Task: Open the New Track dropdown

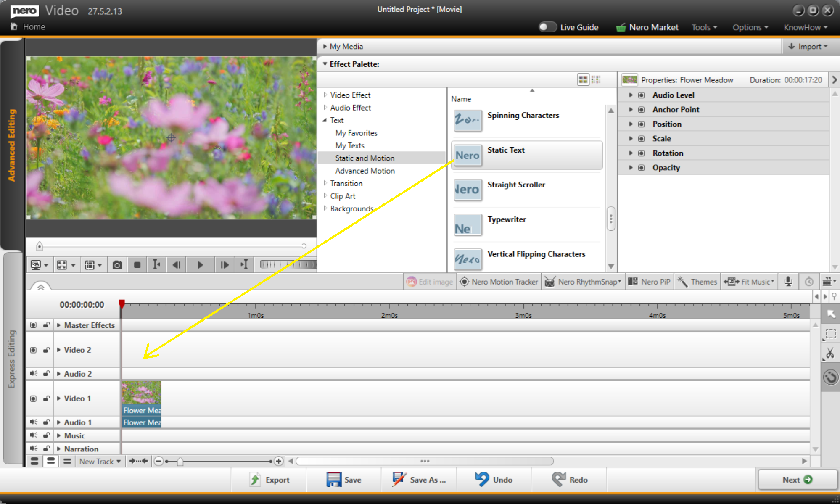Action: pyautogui.click(x=100, y=461)
